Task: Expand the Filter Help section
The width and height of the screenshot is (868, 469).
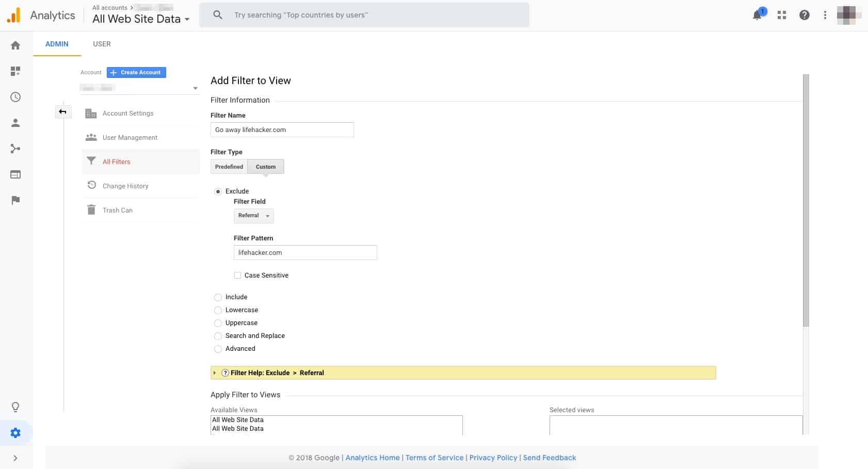Action: tap(215, 373)
